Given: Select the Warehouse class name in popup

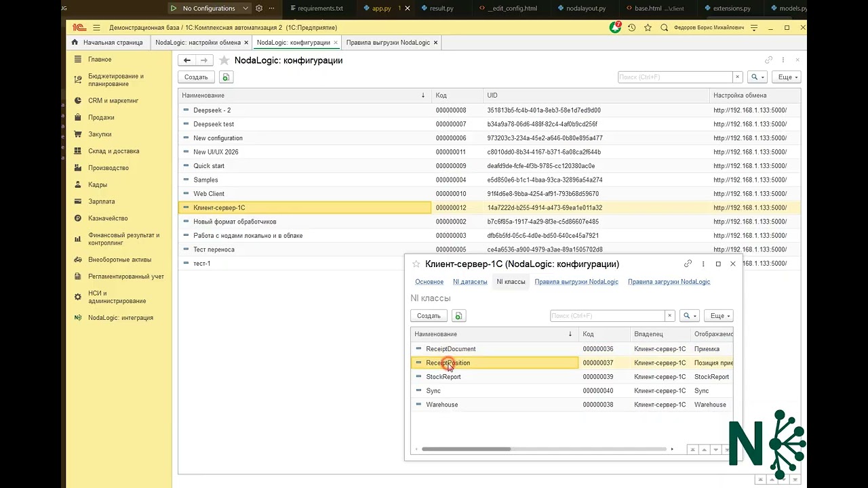Looking at the screenshot, I should [441, 405].
